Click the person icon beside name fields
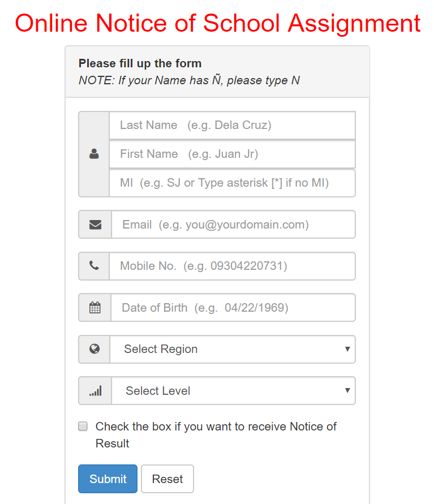The image size is (434, 504). click(94, 154)
